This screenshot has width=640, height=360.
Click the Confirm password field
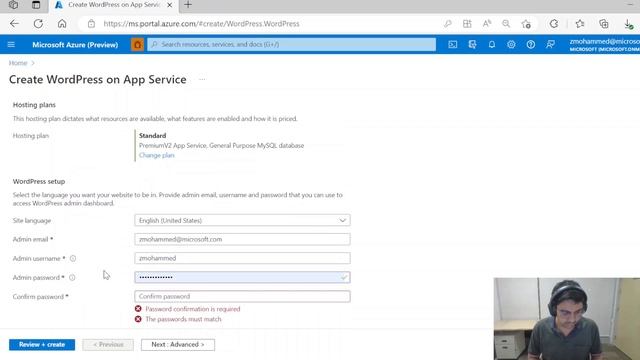pyautogui.click(x=242, y=296)
